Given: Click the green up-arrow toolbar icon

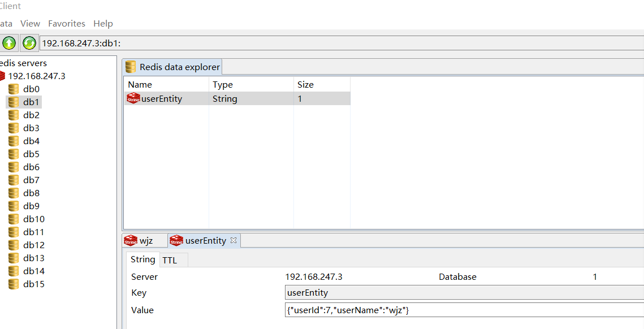Looking at the screenshot, I should coord(9,43).
